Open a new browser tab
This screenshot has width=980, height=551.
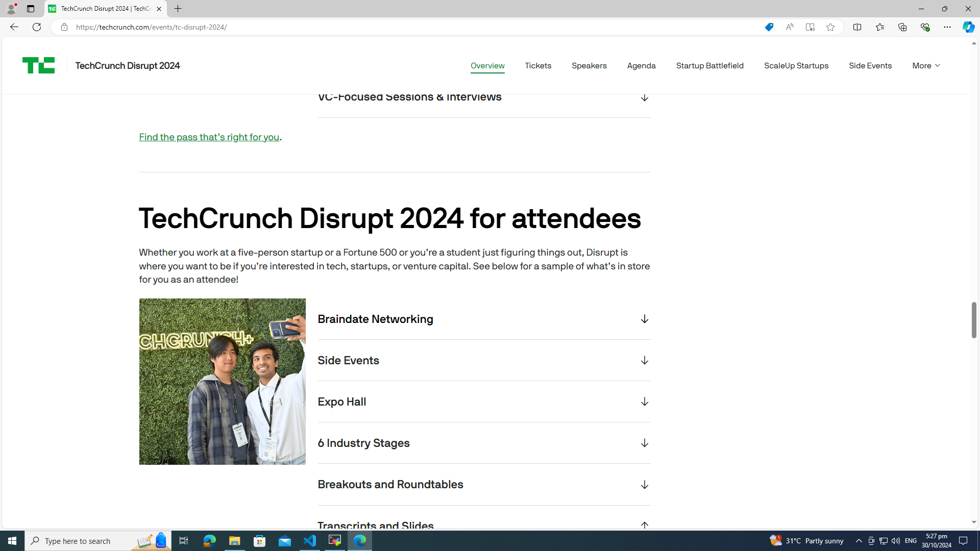click(178, 9)
